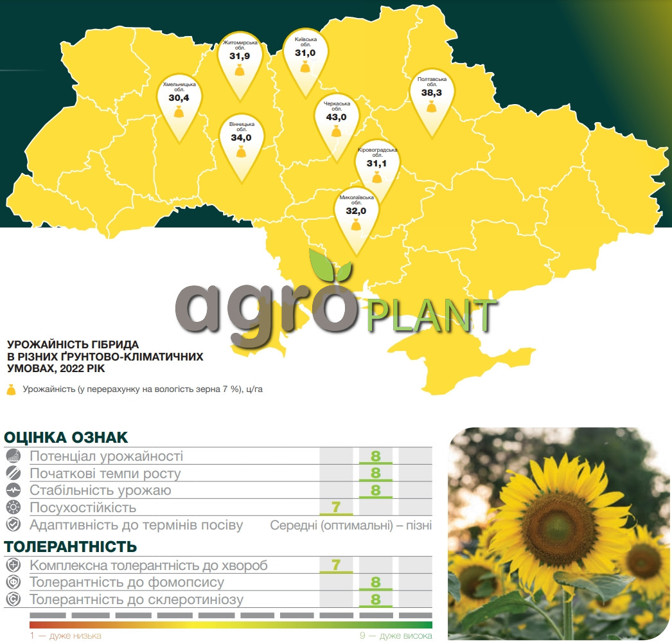The image size is (672, 642).
Task: Click the Потенціал урожайності icon
Action: 13,456
